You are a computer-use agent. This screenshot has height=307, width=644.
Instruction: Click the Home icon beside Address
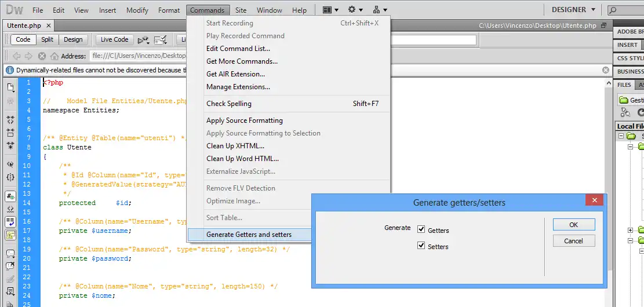[54, 56]
